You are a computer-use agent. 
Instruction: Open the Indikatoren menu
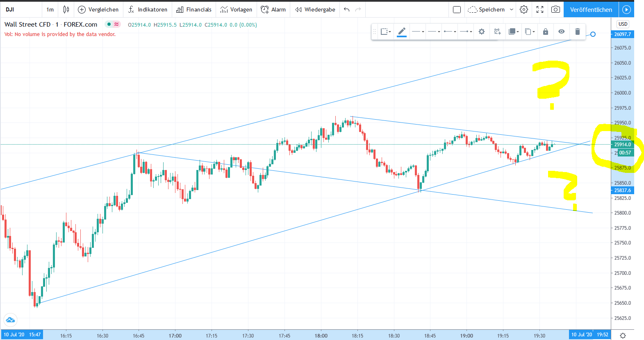[x=148, y=9]
